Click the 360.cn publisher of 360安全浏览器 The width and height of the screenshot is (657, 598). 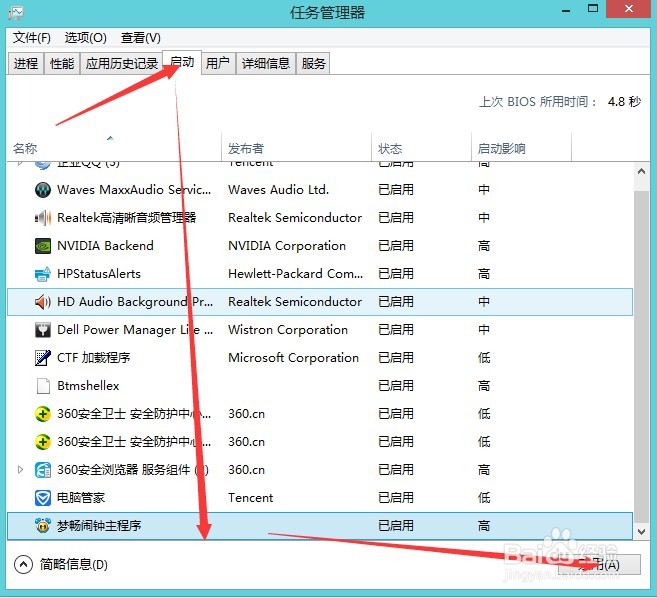(246, 470)
